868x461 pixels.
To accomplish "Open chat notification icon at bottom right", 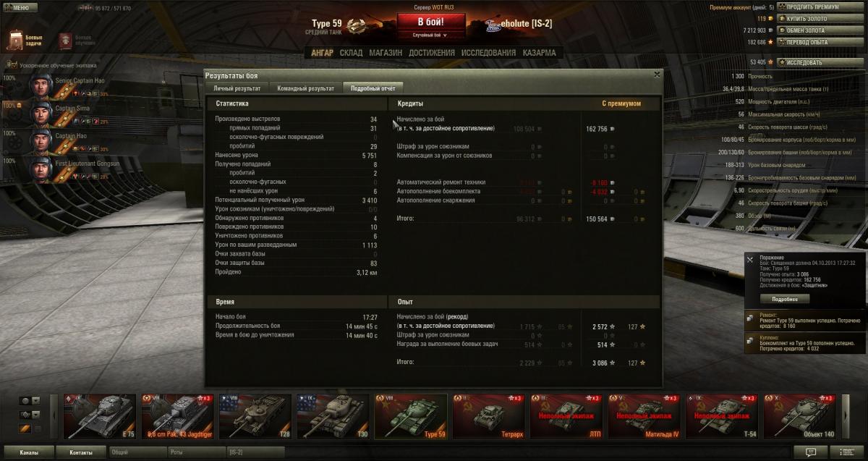I will [810, 452].
